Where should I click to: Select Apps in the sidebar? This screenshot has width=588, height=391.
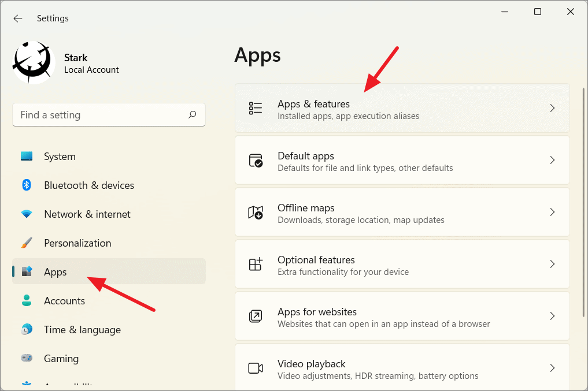[56, 272]
